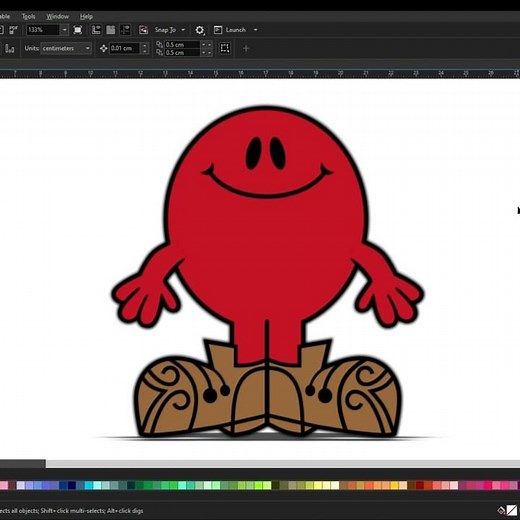Screen dimensions: 520x520
Task: Click the 'Units:' label
Action: pyautogui.click(x=31, y=48)
